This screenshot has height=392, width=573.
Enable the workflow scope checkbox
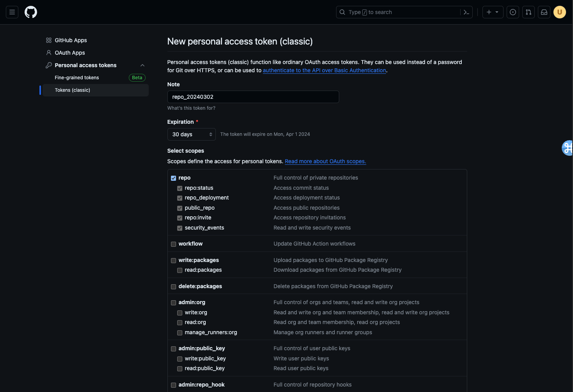coord(173,244)
